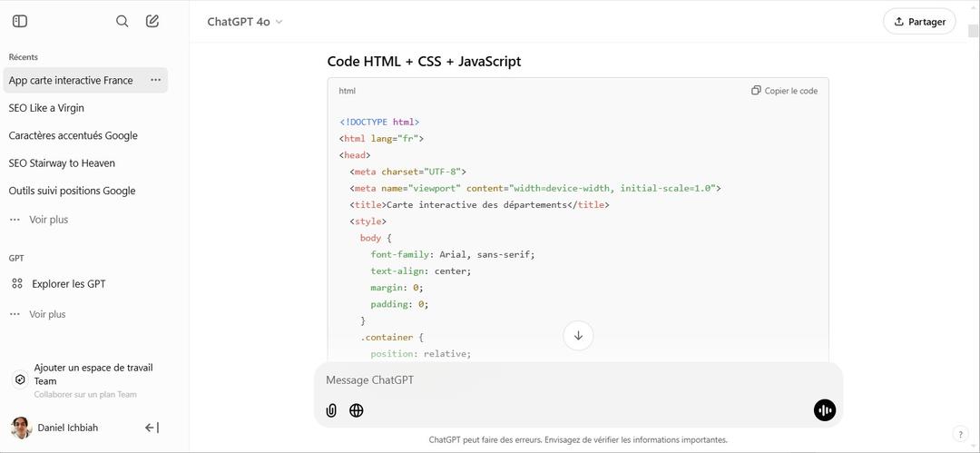This screenshot has width=980, height=453.
Task: Open Daniel Ichbiah's profile avatar
Action: point(21,428)
